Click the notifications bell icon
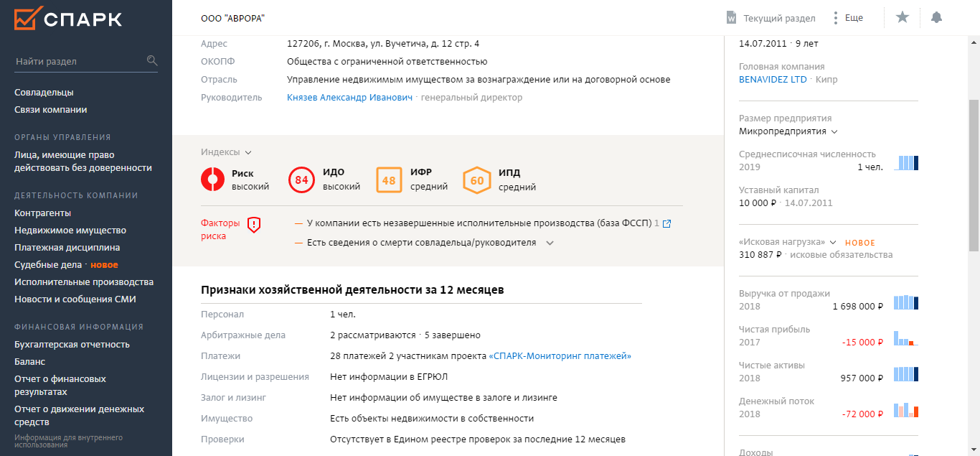 point(936,18)
